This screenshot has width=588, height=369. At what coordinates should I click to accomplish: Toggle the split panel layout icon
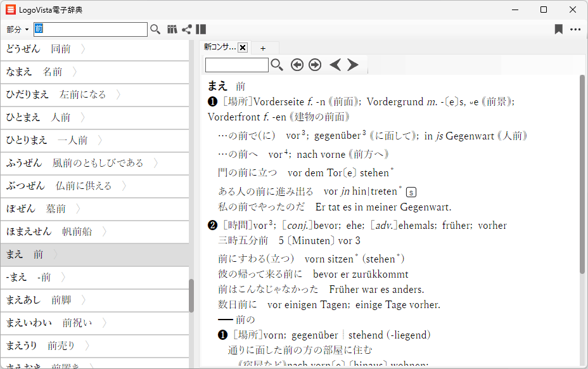pyautogui.click(x=201, y=29)
